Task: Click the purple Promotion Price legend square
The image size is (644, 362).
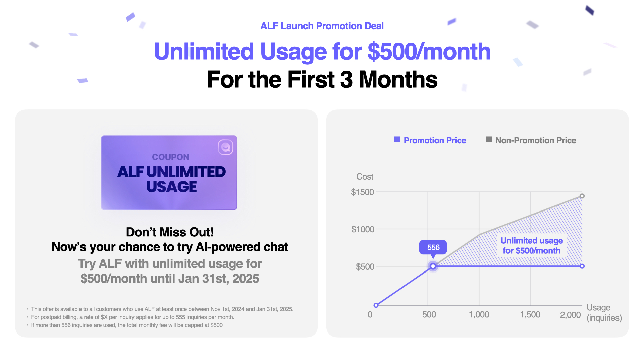Action: (x=397, y=139)
